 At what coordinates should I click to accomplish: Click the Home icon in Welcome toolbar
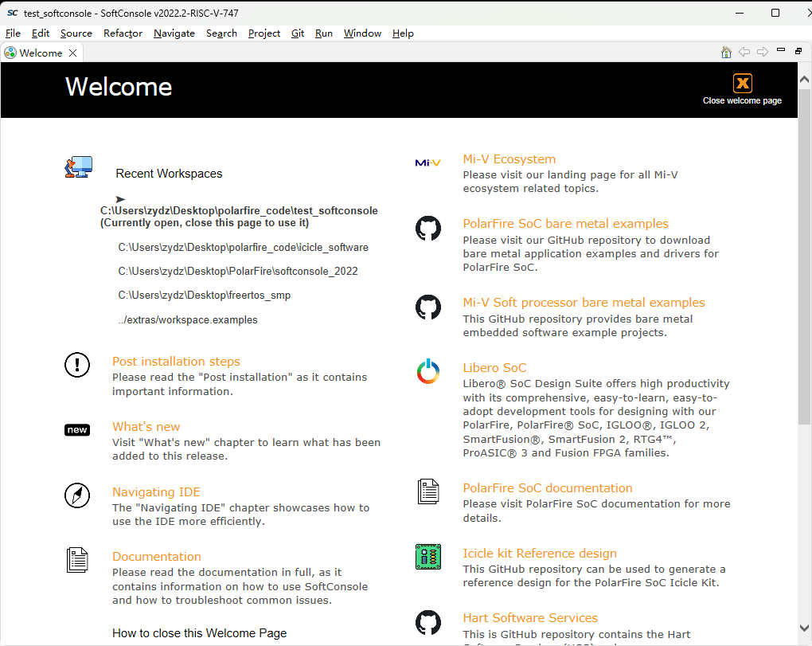(726, 53)
